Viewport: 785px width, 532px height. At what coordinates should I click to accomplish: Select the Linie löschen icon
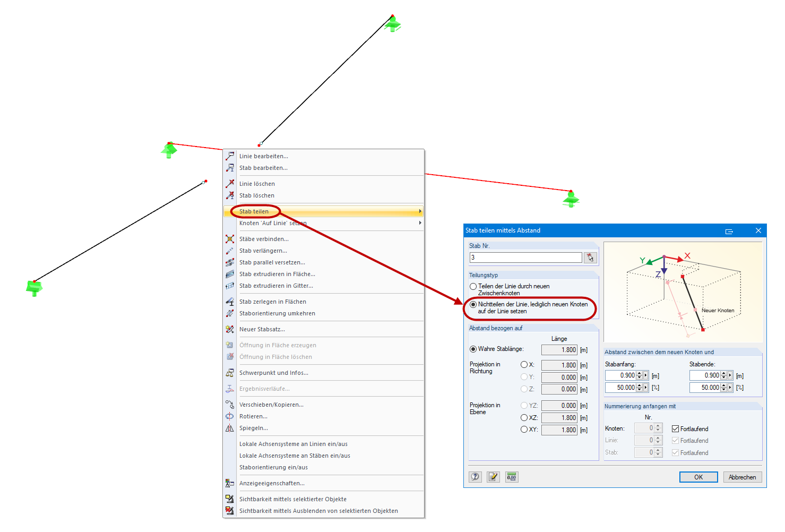[x=230, y=183]
